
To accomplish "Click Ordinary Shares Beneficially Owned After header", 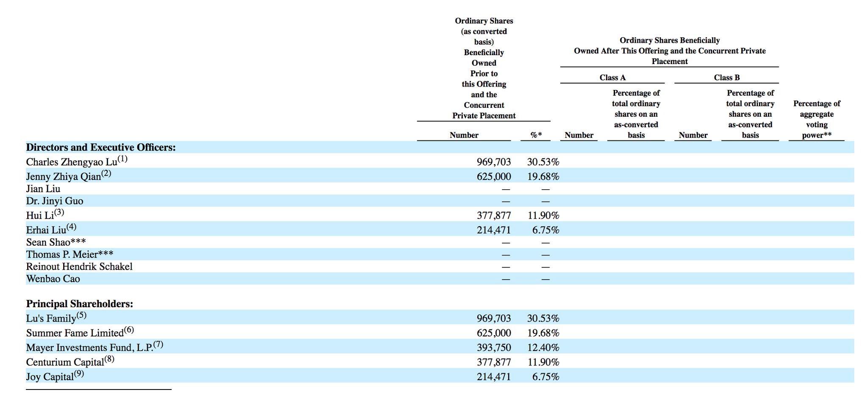I will pos(670,51).
